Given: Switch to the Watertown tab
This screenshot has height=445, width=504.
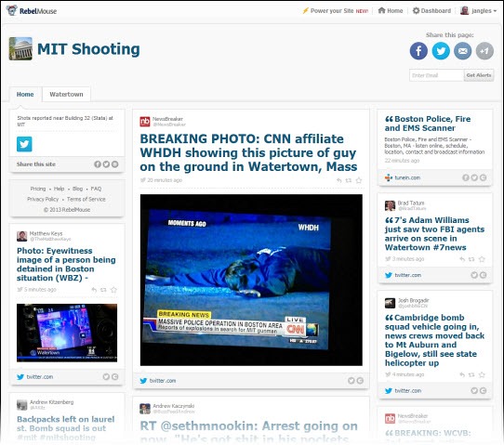Looking at the screenshot, I should (x=66, y=95).
